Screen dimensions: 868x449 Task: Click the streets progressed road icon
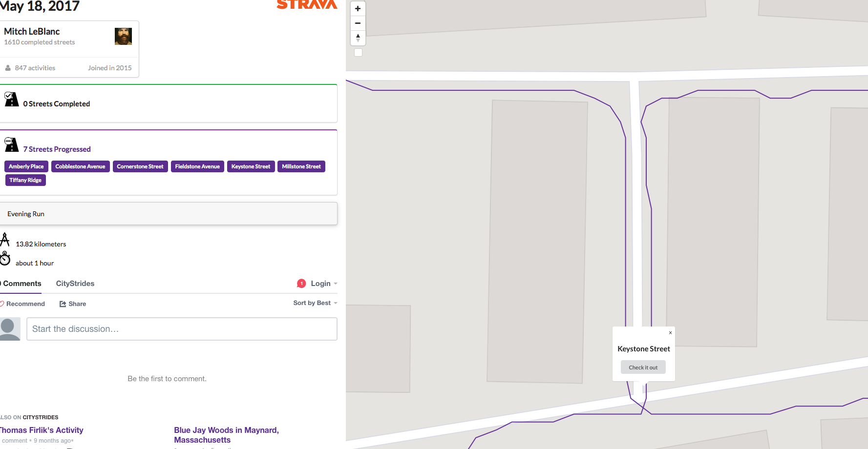(x=11, y=144)
